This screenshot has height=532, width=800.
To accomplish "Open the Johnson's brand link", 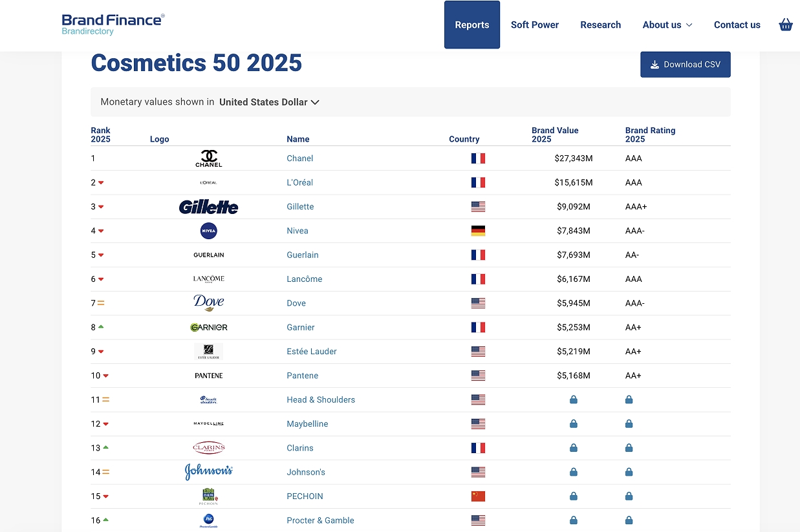I will 306,472.
